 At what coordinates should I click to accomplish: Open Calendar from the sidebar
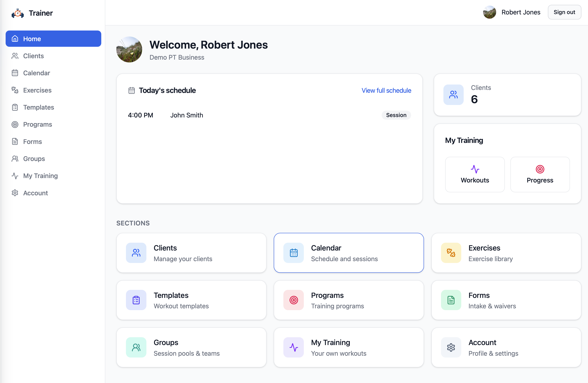[53, 73]
